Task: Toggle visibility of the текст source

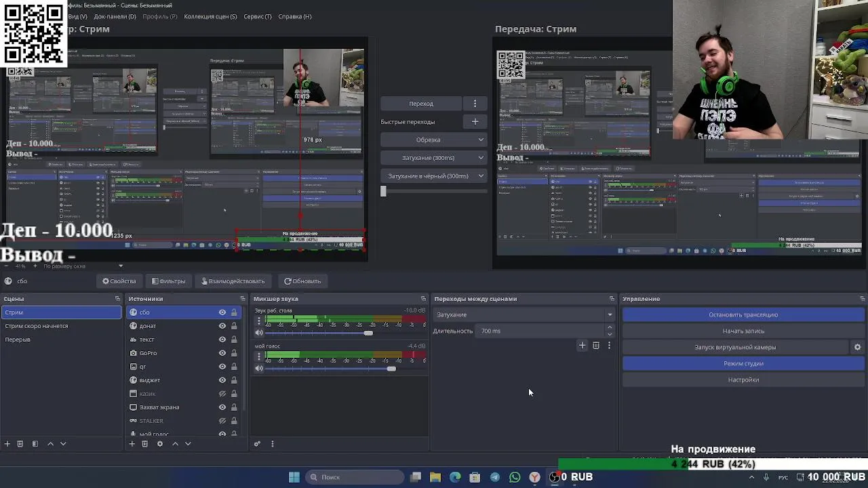Action: [222, 340]
